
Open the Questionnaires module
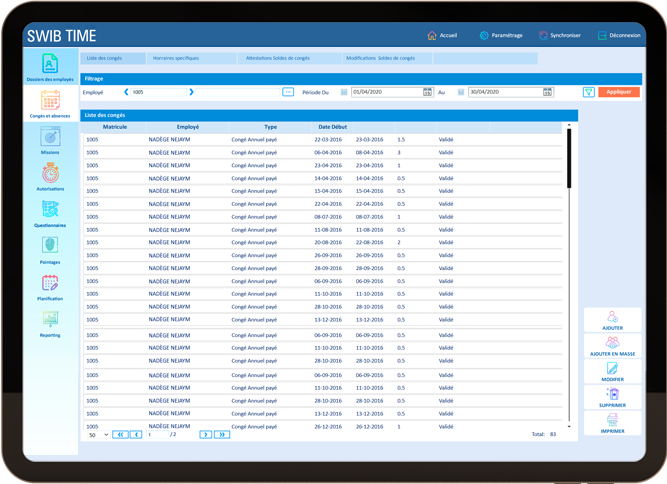coord(50,212)
